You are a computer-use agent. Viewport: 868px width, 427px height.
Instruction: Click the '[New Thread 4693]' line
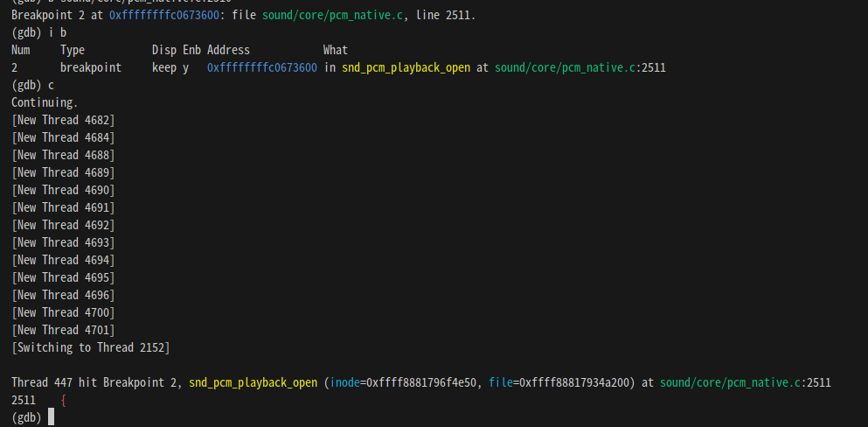click(x=63, y=242)
